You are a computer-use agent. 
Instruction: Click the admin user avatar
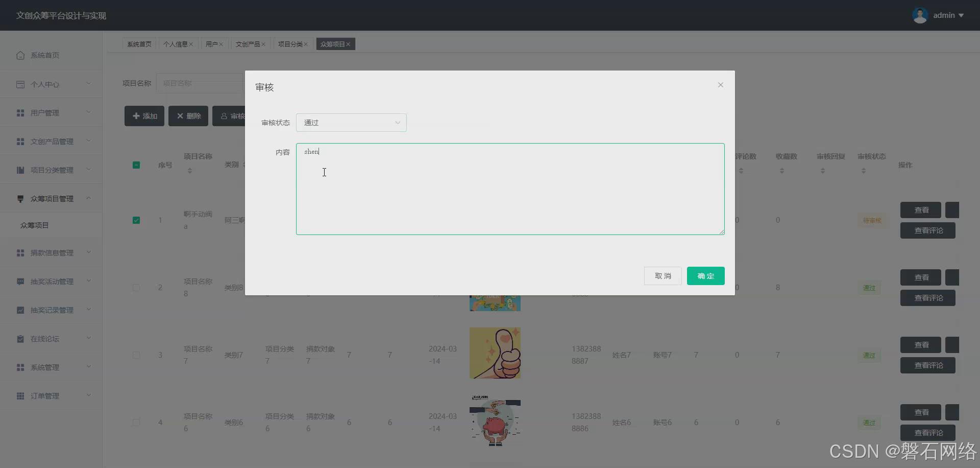[920, 15]
